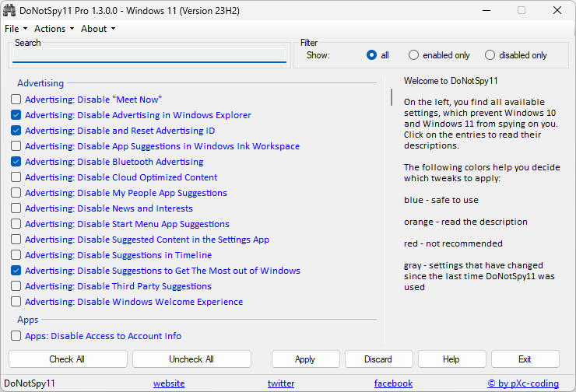Uncheck Disable Suggestions to Get The Most out of Windows checkbox
This screenshot has width=576, height=392.
pos(16,271)
